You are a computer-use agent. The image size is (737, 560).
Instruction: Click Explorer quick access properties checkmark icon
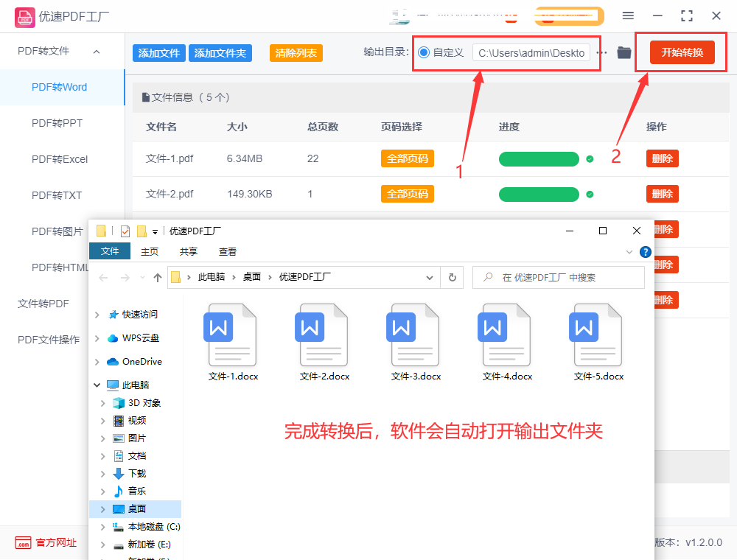[125, 231]
